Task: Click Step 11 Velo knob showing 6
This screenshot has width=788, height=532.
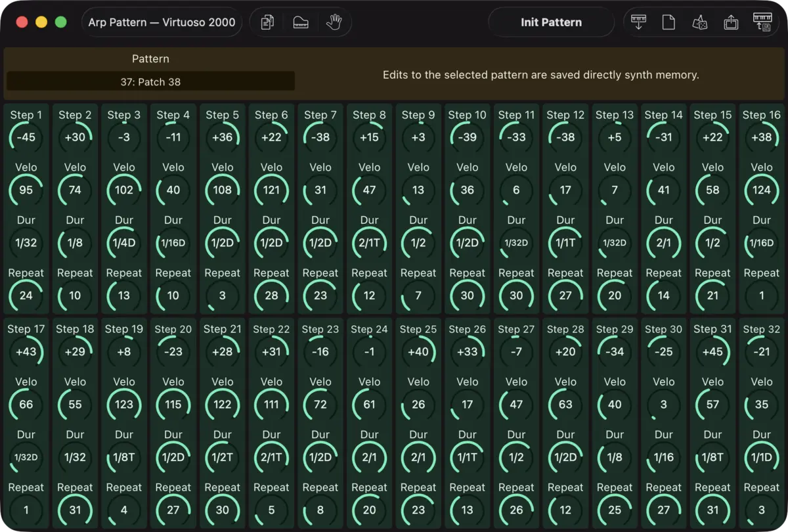Action: (x=517, y=190)
